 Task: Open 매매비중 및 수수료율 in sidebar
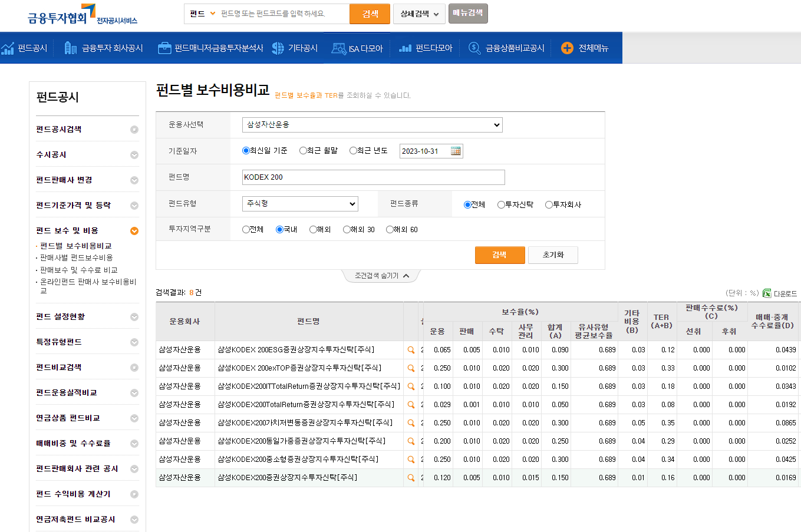[x=73, y=444]
